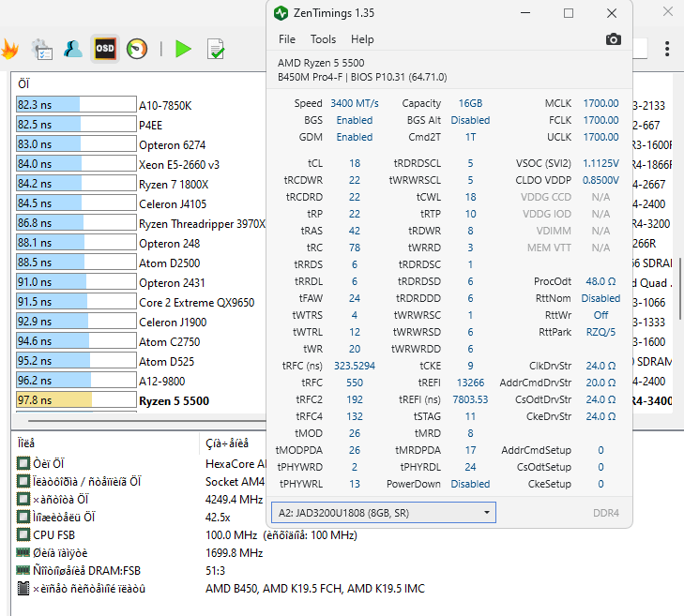684x616 pixels.
Task: Click the chipset icon in last details row
Action: point(23,588)
